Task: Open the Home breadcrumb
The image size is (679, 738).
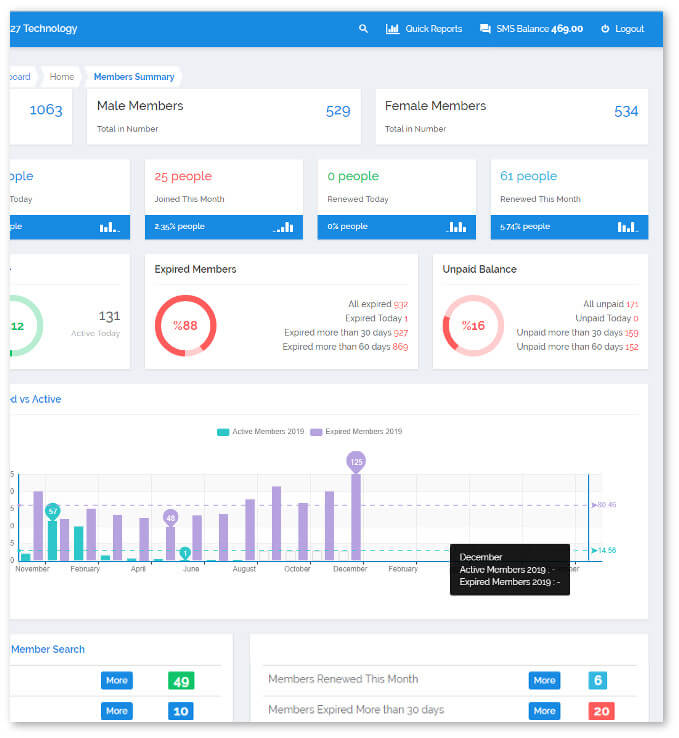Action: tap(62, 77)
